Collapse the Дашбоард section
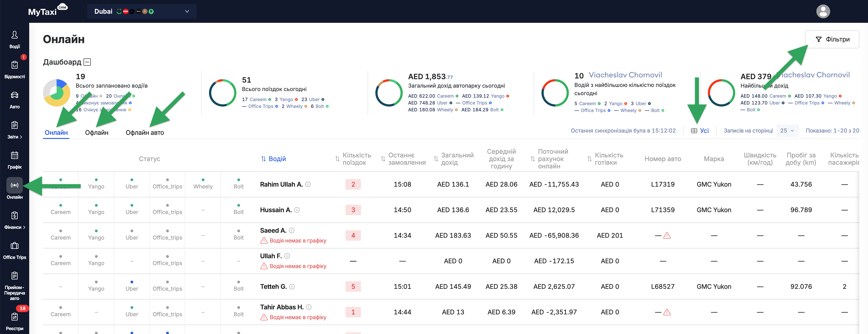 click(x=87, y=62)
